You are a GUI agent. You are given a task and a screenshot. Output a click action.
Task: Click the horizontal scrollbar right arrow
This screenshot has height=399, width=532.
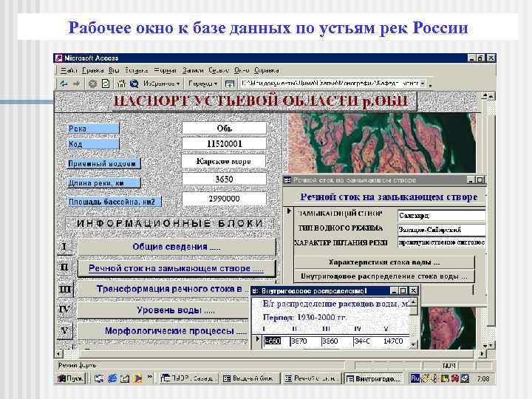[482, 353]
